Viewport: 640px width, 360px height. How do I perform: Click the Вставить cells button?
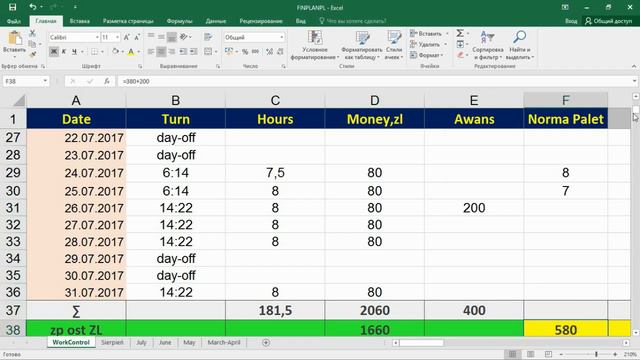pos(429,33)
